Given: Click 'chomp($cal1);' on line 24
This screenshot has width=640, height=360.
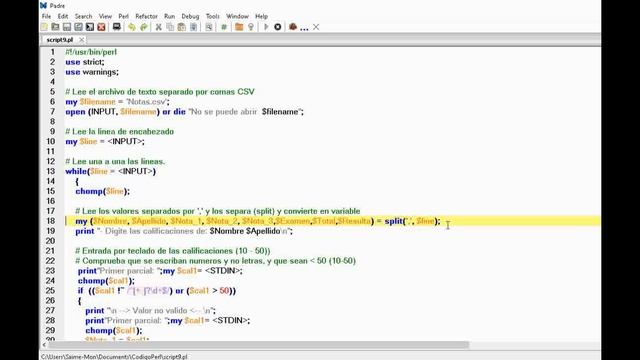Looking at the screenshot, I should (106, 280).
